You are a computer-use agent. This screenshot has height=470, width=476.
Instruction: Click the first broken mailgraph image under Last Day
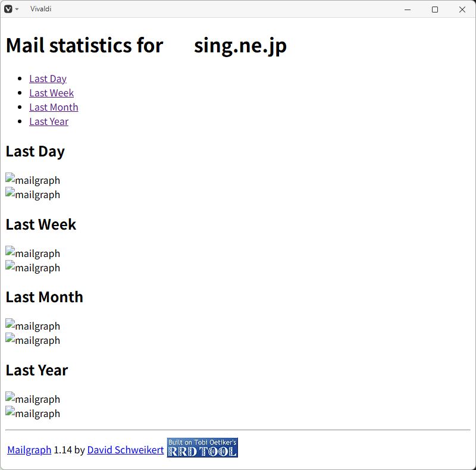(x=33, y=180)
